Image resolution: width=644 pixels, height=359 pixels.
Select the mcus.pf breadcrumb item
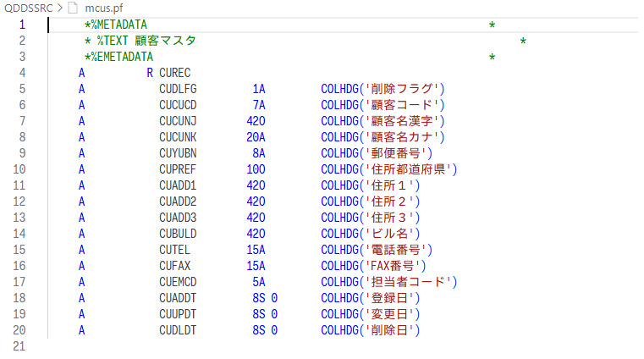point(102,8)
